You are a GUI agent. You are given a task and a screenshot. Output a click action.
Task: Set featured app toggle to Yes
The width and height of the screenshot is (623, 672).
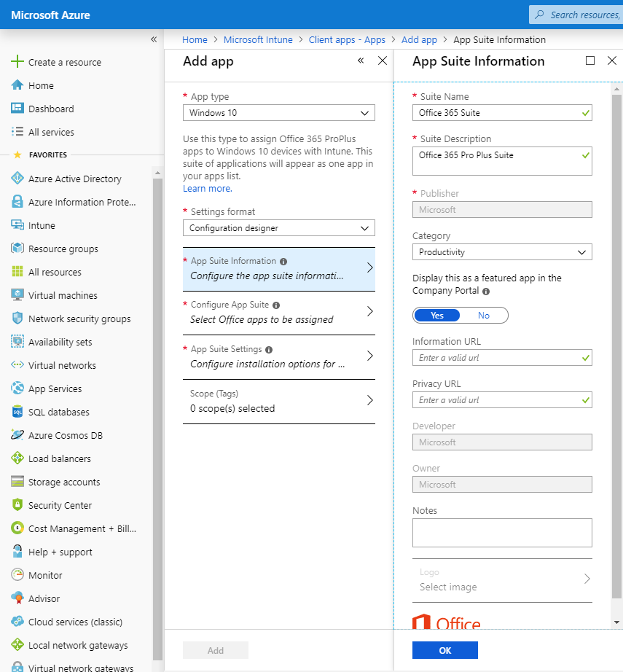pos(437,316)
